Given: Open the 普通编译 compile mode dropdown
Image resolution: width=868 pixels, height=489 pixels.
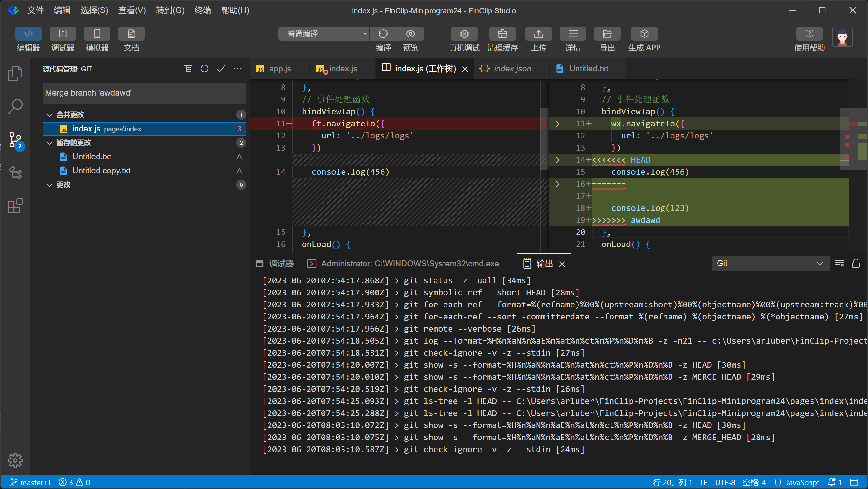Looking at the screenshot, I should pos(324,34).
